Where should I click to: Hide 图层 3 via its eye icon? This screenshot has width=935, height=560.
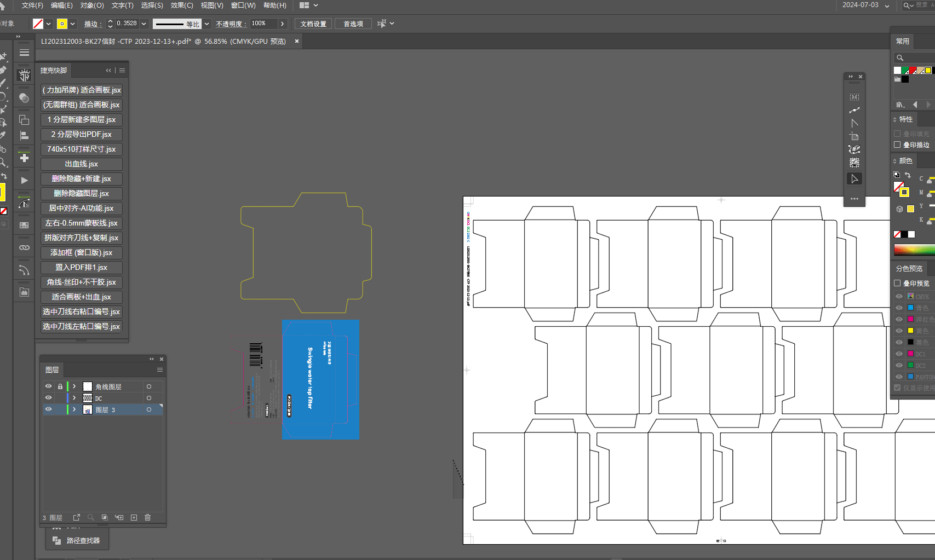pos(49,409)
